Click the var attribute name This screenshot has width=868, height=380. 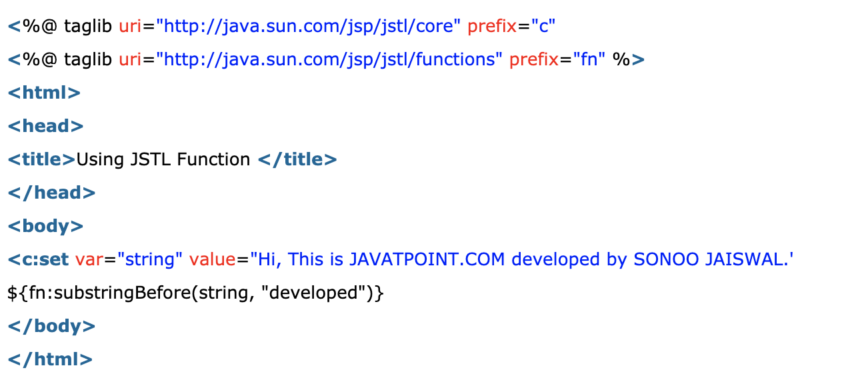coord(89,259)
